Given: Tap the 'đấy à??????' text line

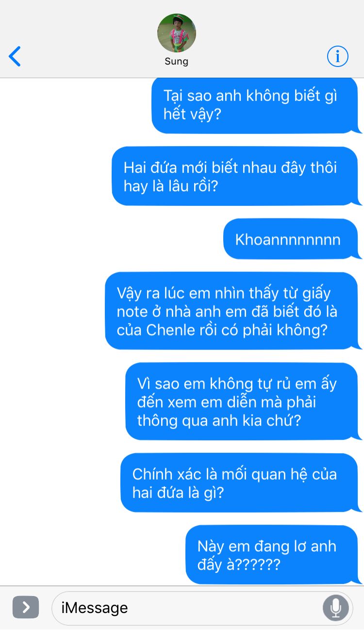Looking at the screenshot, I should pyautogui.click(x=239, y=564).
